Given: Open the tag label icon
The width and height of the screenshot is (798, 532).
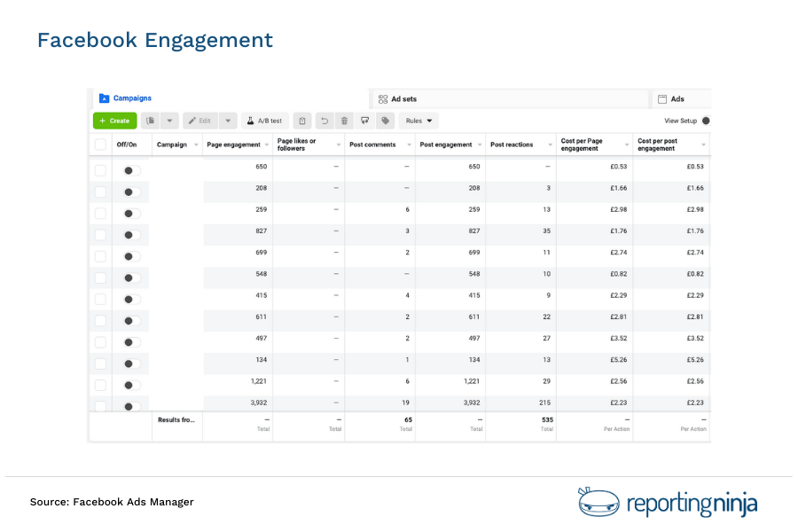Looking at the screenshot, I should [x=385, y=121].
